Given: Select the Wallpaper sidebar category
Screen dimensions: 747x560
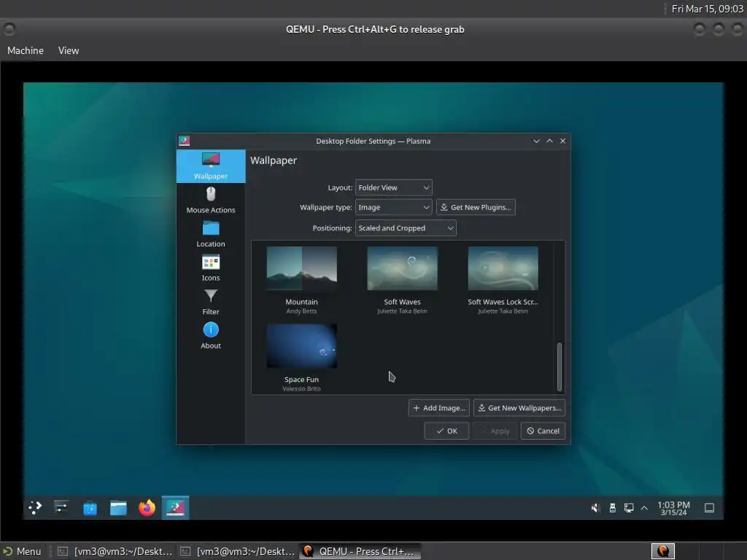Looking at the screenshot, I should click(x=211, y=166).
